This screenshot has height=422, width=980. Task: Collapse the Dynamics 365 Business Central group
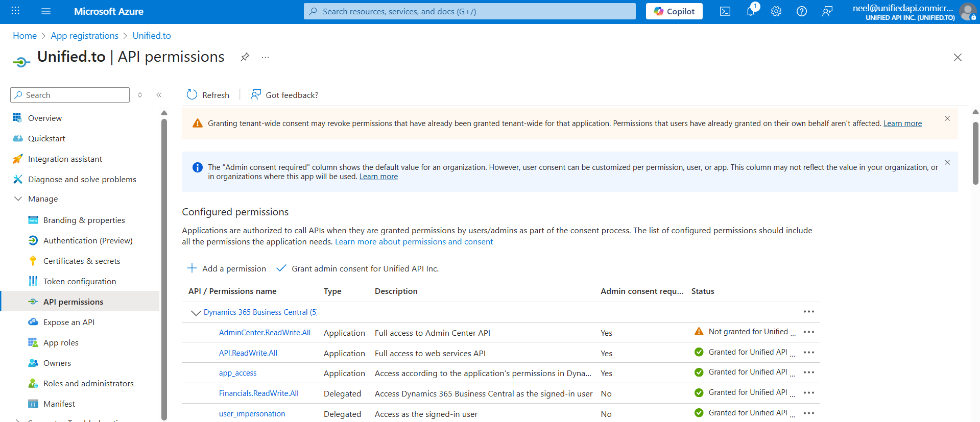pos(196,312)
